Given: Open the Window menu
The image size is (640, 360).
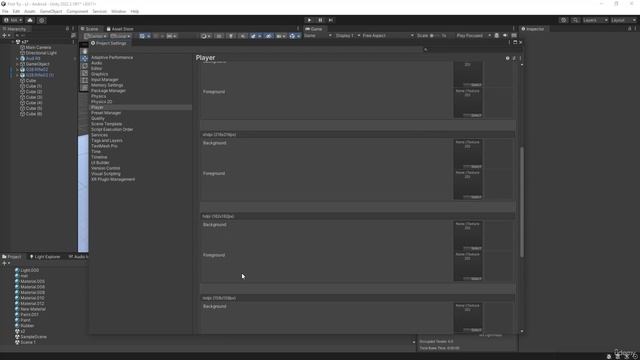Looking at the screenshot, I should [119, 11].
